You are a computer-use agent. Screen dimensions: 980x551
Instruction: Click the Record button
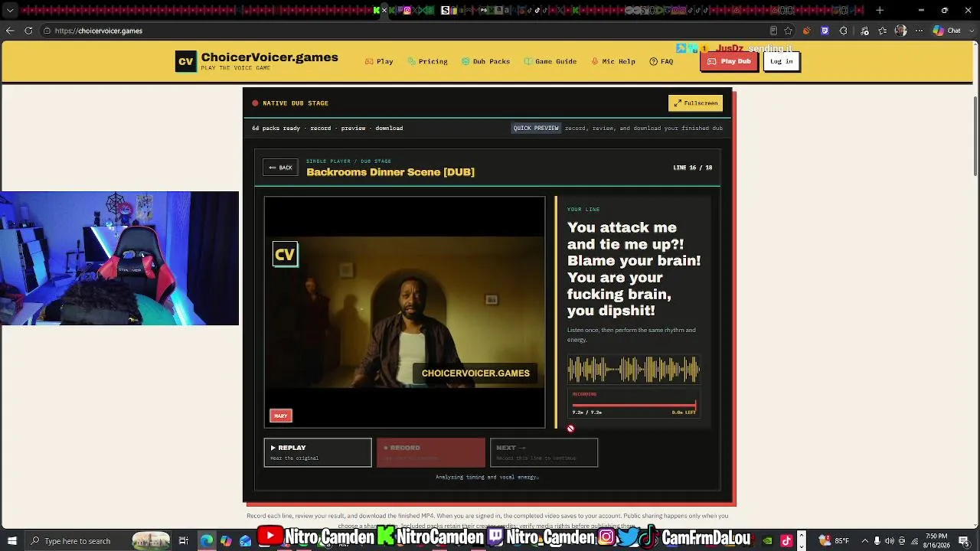431,452
